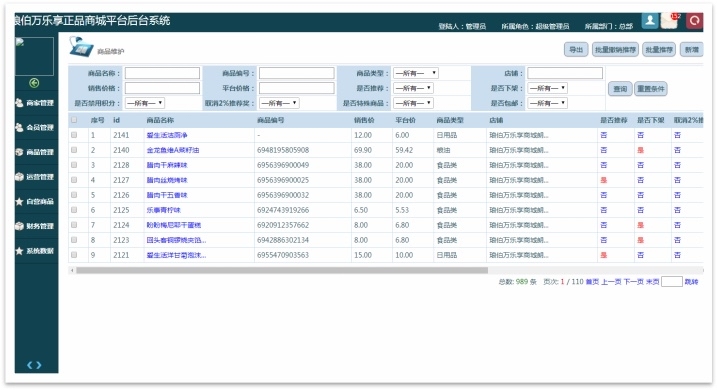Image resolution: width=717 pixels, height=390 pixels.
Task: Click red 是 under 是否推荐 in row 2121
Action: tap(604, 255)
